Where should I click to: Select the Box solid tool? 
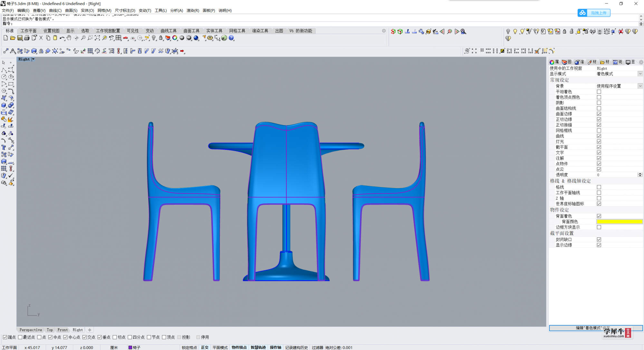point(4,105)
